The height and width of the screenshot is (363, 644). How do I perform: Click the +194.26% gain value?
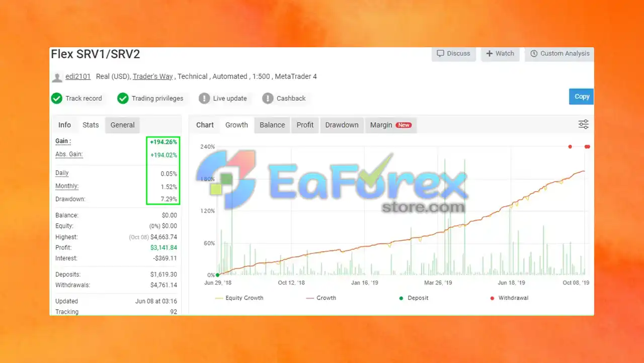[164, 142]
